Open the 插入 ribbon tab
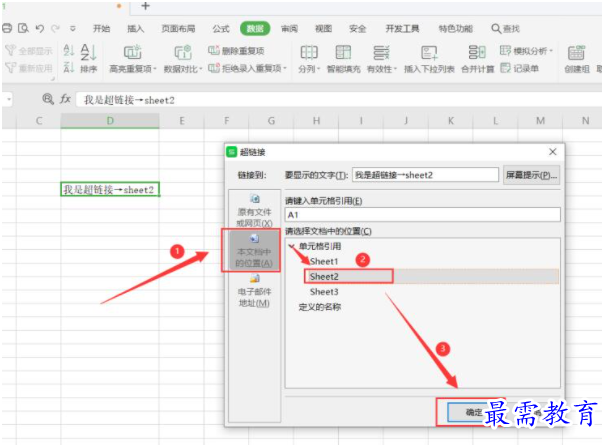This screenshot has height=445, width=606. (x=135, y=28)
